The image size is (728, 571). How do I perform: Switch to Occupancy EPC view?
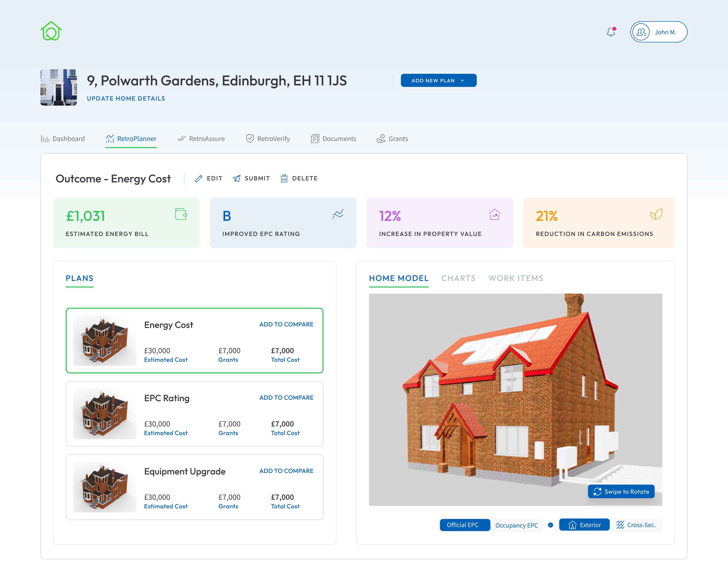516,525
